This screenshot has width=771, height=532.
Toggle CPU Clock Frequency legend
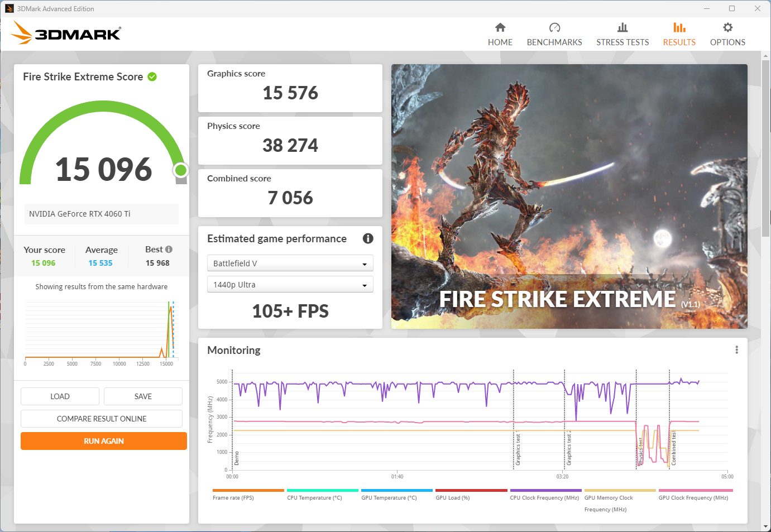(x=545, y=495)
